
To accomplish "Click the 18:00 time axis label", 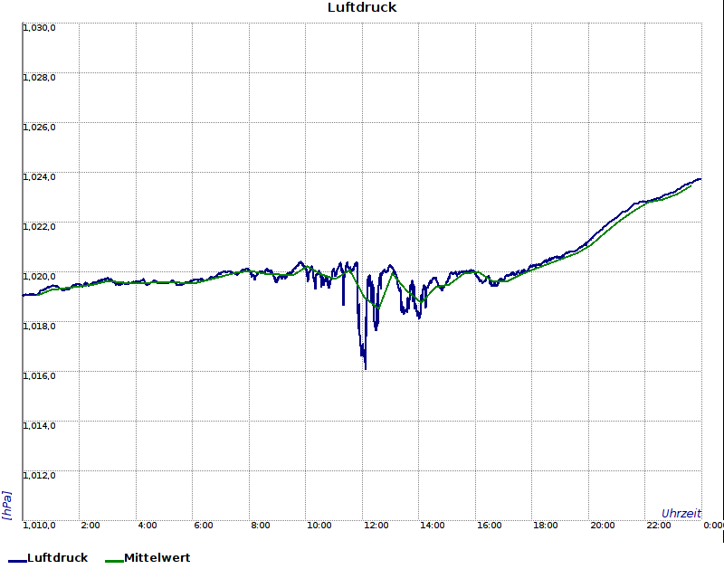I will coord(546,526).
